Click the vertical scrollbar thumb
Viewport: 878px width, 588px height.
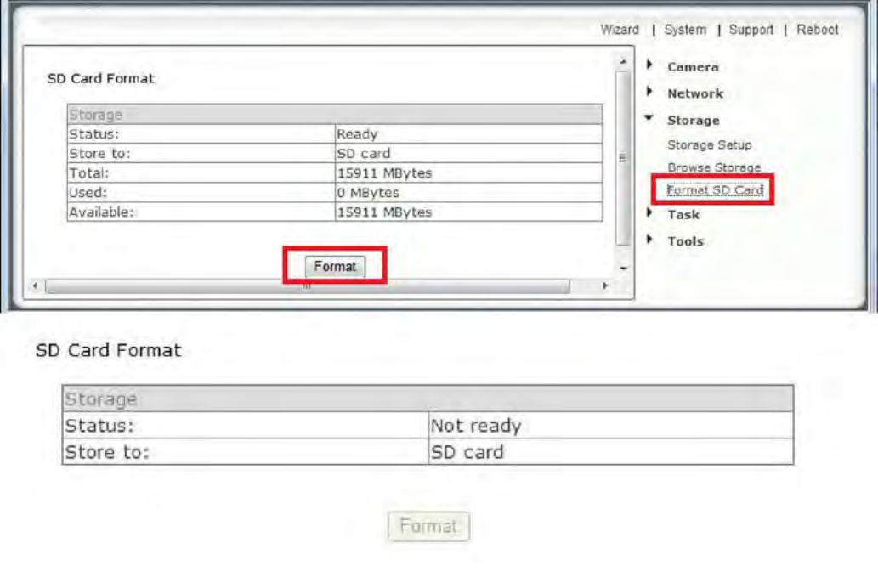pyautogui.click(x=623, y=159)
